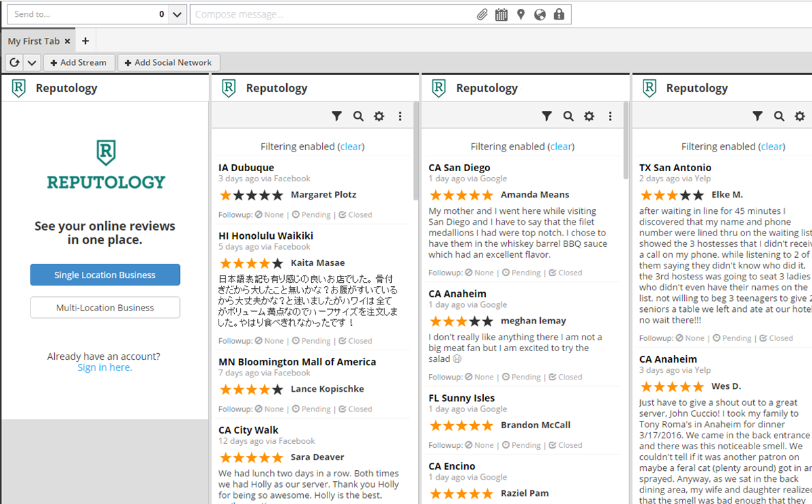Image resolution: width=812 pixels, height=504 pixels.
Task: Mark Margaret Plotz review as Pending
Action: coord(311,214)
